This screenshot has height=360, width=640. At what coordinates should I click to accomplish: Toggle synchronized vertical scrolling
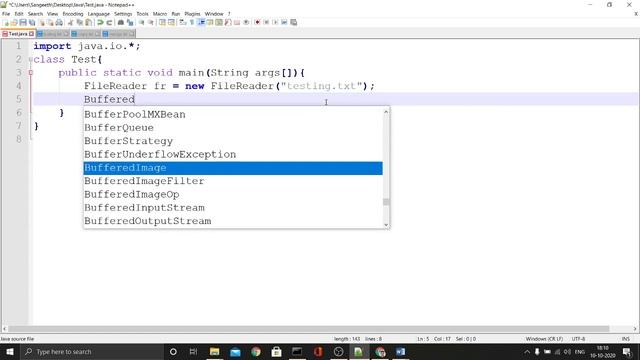coord(162,22)
